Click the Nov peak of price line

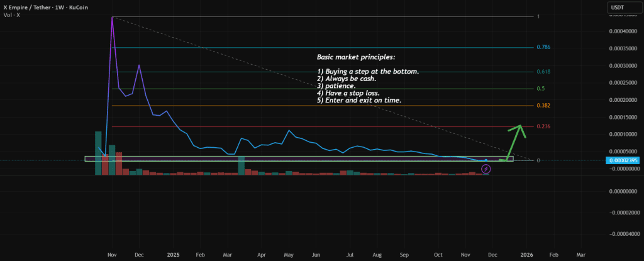tap(112, 18)
